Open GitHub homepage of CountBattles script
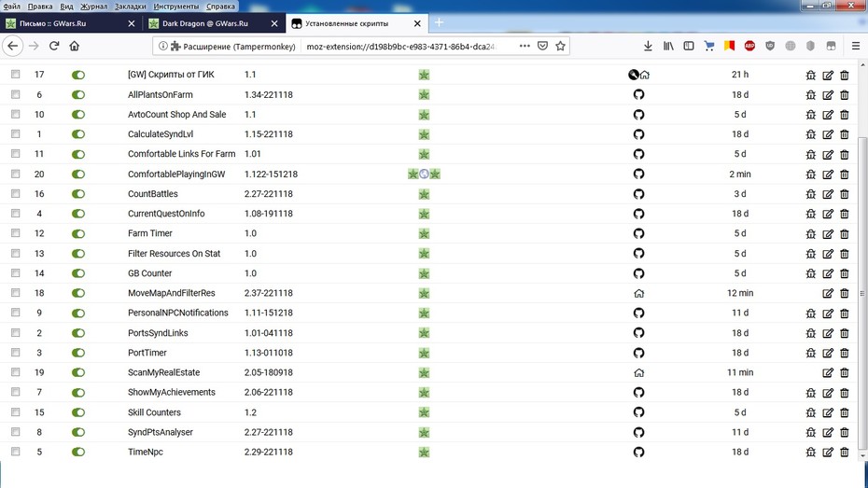This screenshot has width=868, height=488. pyautogui.click(x=638, y=194)
